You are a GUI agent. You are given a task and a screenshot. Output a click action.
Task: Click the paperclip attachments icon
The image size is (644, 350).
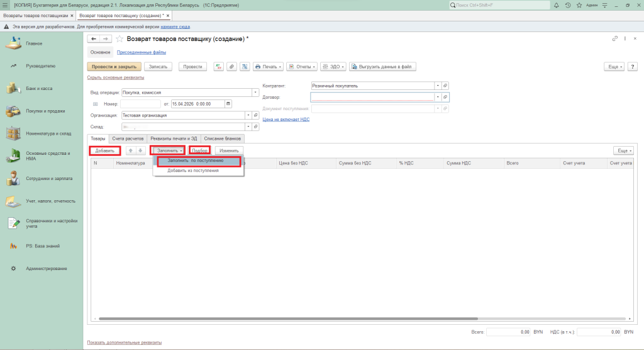[231, 66]
